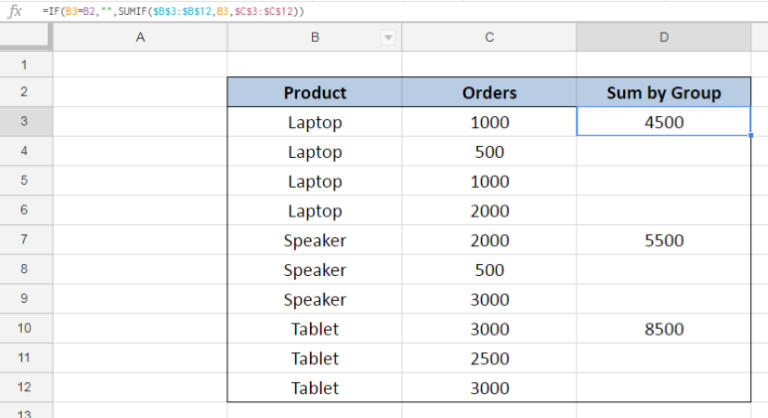This screenshot has height=418, width=768.
Task: Open column B dropdown arrow
Action: 388,38
